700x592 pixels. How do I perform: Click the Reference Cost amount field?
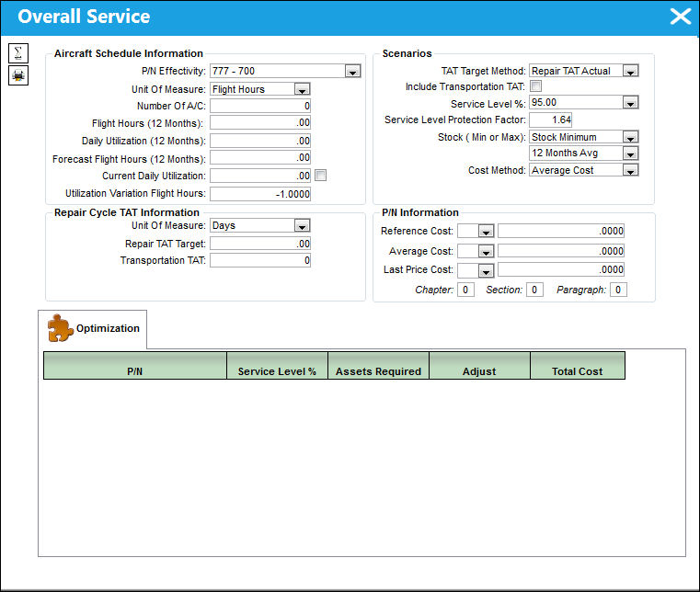point(561,231)
